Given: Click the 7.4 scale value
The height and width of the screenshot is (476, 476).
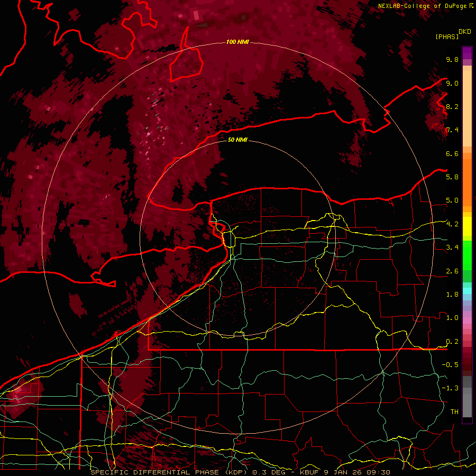Looking at the screenshot, I should click(452, 130).
